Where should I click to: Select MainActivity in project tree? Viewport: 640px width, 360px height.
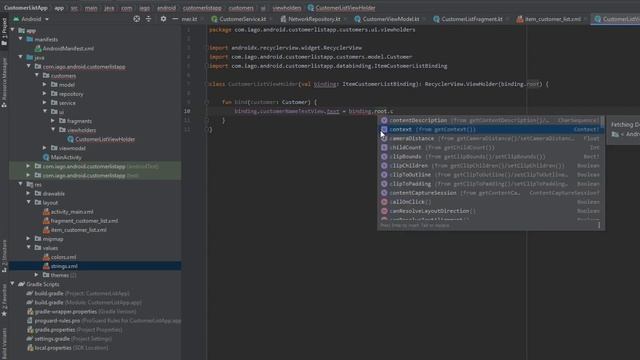pyautogui.click(x=62, y=157)
